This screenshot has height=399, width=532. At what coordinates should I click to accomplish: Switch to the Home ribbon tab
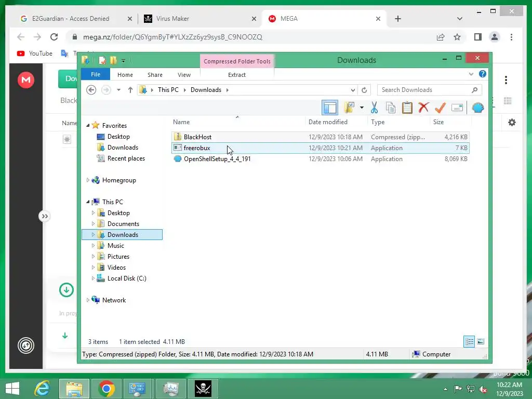(x=125, y=75)
